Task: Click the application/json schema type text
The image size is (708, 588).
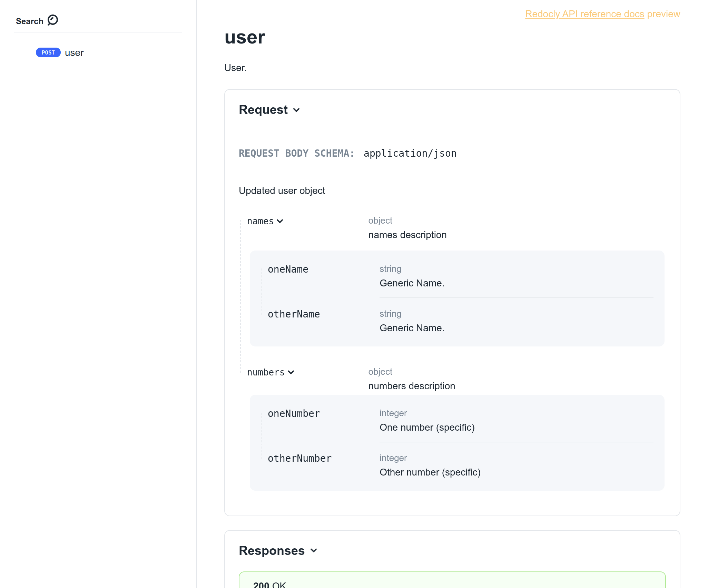Action: (x=410, y=153)
